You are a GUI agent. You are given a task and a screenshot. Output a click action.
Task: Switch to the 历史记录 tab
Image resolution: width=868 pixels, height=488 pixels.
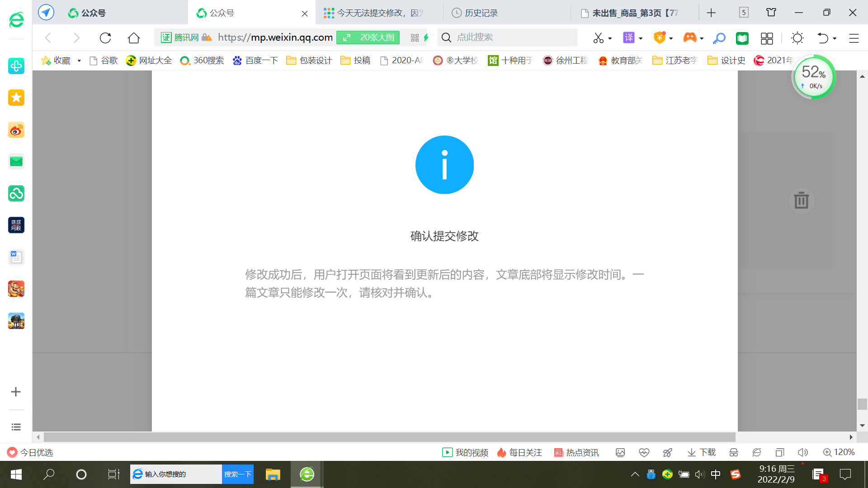point(481,13)
